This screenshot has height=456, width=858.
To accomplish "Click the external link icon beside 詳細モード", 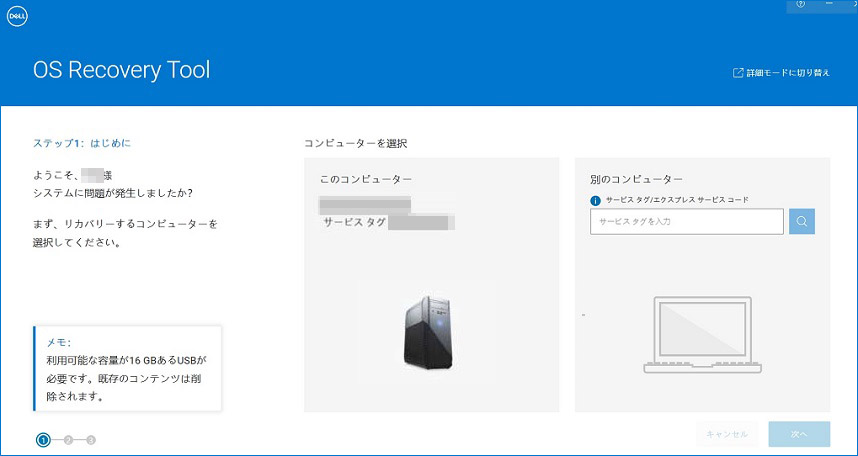I will point(738,73).
